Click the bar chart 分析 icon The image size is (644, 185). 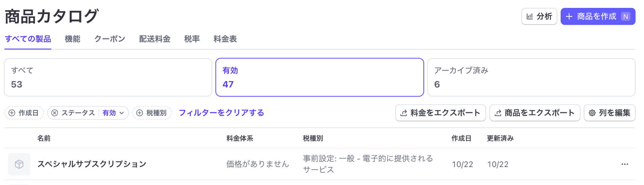tap(530, 16)
